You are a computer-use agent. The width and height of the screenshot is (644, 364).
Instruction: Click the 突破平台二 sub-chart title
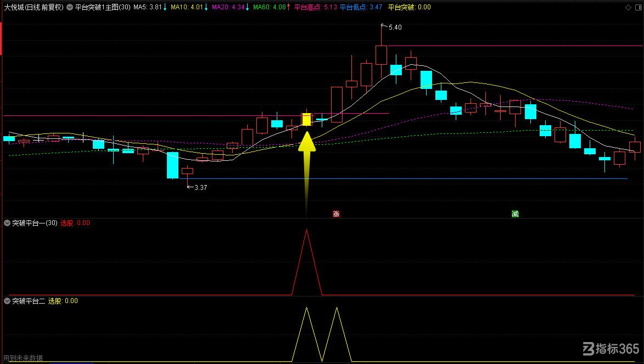tap(29, 301)
